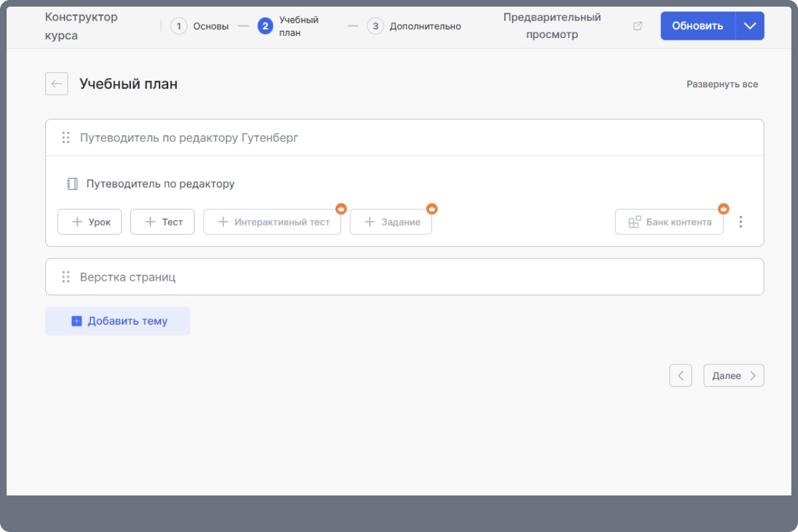798x532 pixels.
Task: Click the Интерактивный тест button
Action: (272, 222)
